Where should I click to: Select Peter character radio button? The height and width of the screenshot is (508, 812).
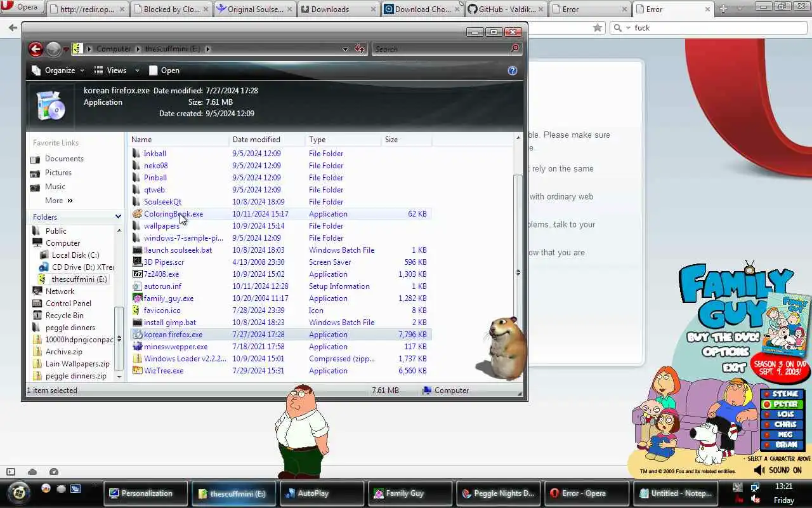767,404
